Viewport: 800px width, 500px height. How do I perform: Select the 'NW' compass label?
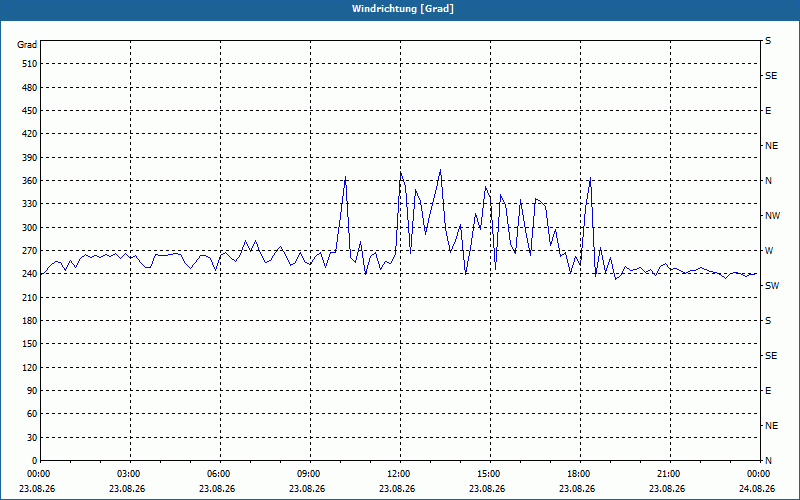772,216
